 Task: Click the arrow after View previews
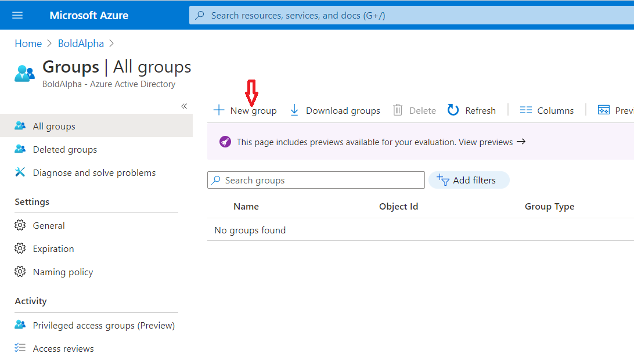point(521,142)
